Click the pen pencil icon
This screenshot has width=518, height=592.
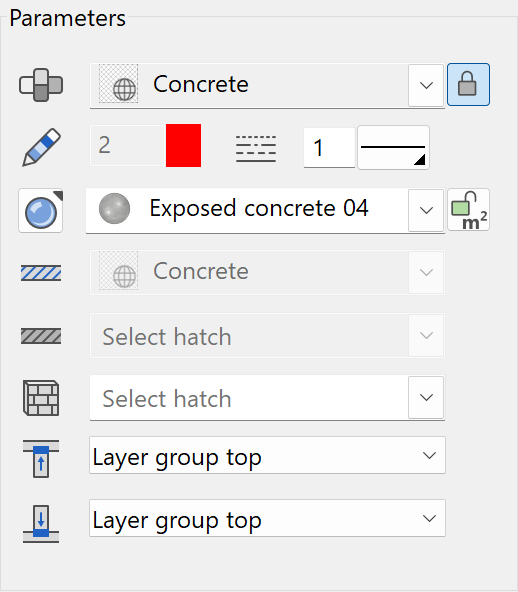tap(42, 147)
